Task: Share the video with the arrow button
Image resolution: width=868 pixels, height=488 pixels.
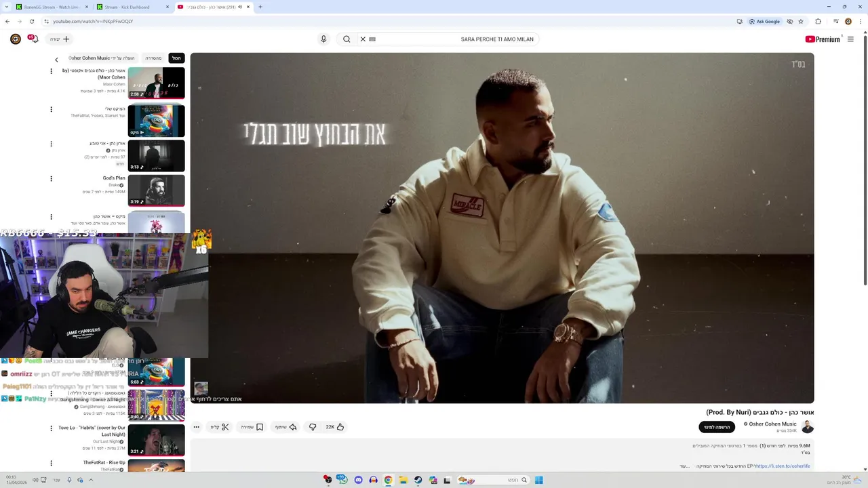Action: (x=285, y=427)
